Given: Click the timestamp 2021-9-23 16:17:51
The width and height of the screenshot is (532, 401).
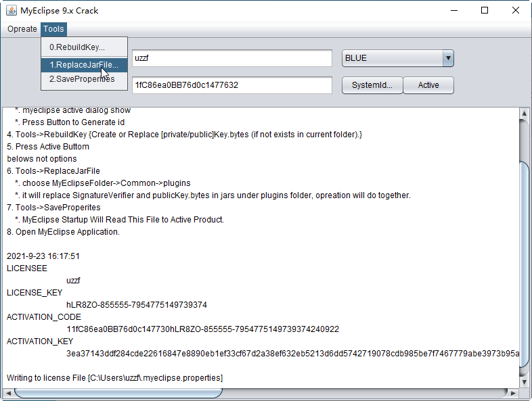Looking at the screenshot, I should click(43, 256).
